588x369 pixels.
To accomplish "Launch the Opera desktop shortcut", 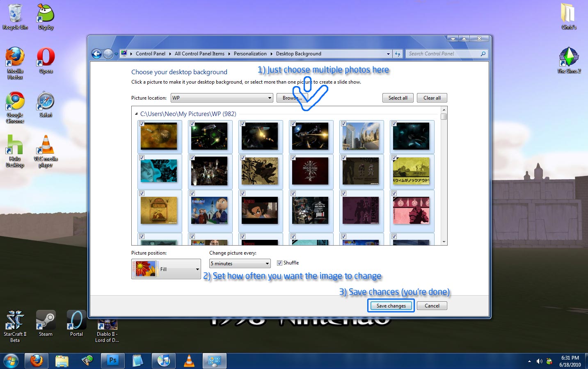I will coord(46,60).
